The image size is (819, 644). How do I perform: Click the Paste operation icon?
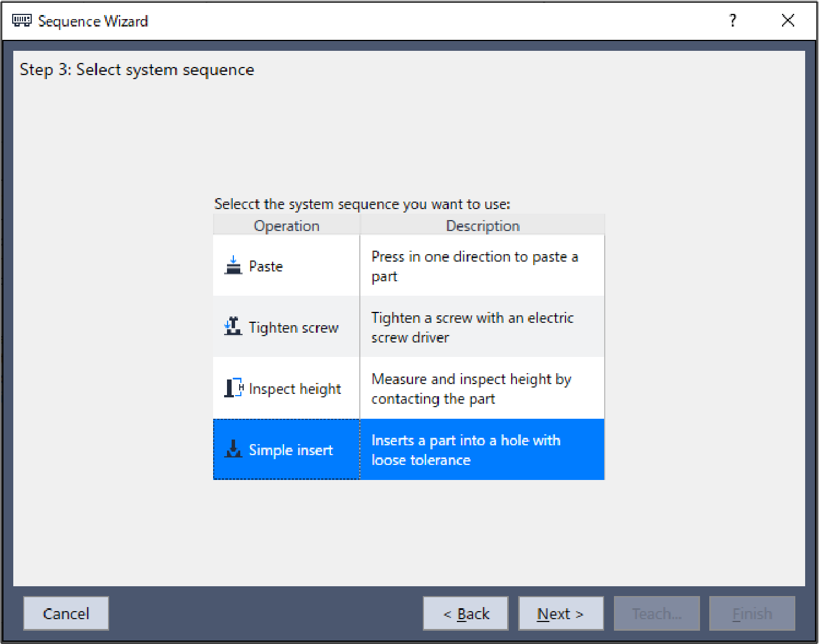(233, 266)
